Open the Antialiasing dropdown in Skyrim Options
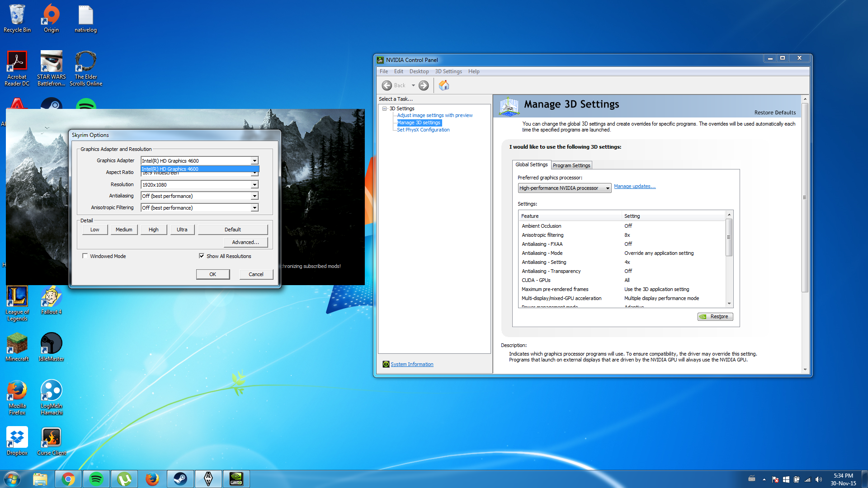 (x=255, y=196)
